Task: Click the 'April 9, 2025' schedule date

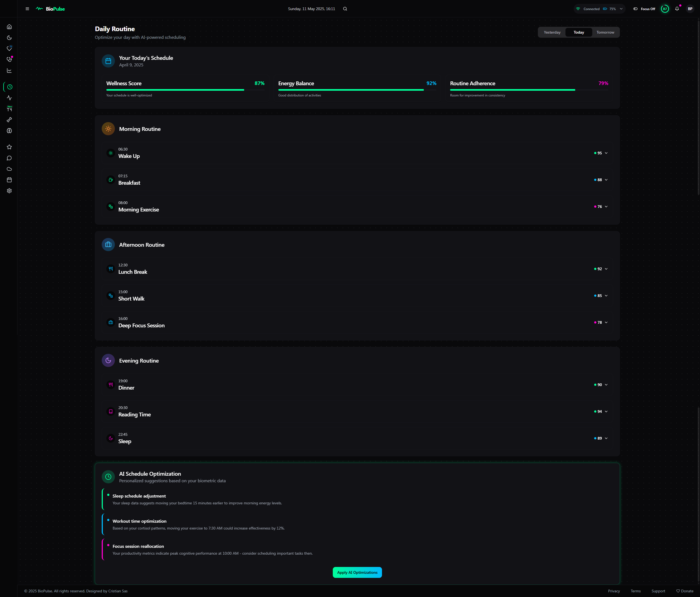Action: [x=131, y=65]
